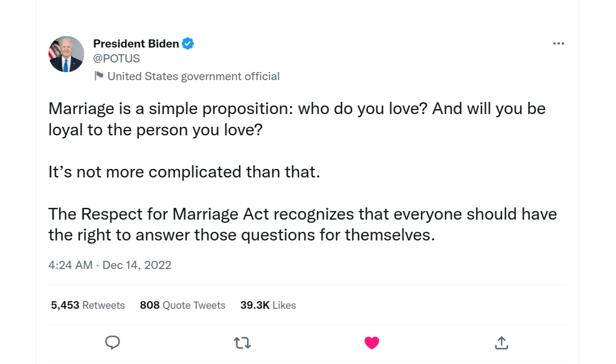Click the 'It's not more complicated than that' line
Image resolution: width=616 pixels, height=364 pixels.
[184, 172]
